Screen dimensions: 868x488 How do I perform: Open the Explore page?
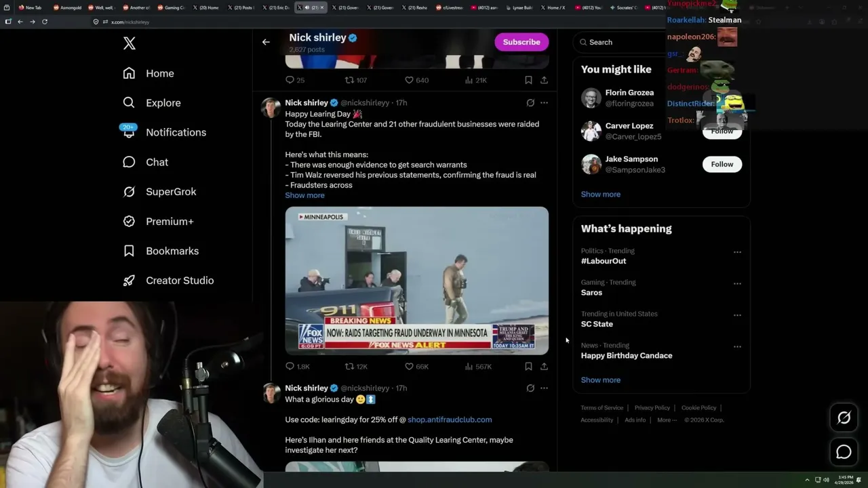click(152, 103)
